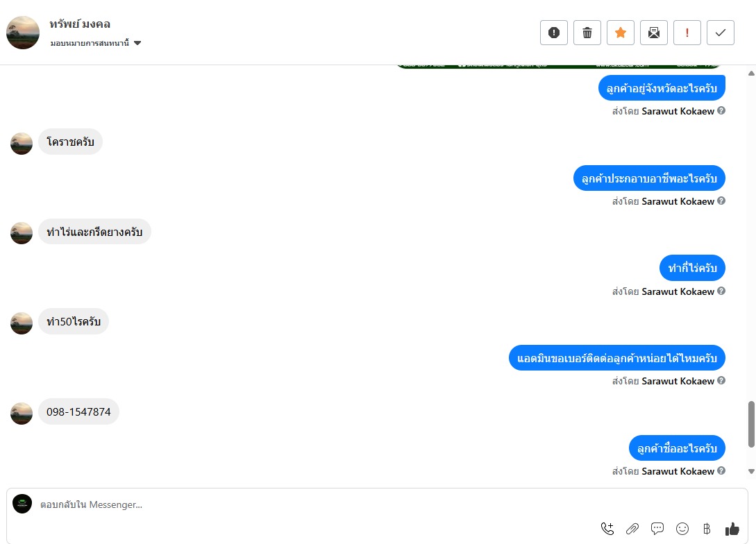
Task: Open the emoji picker smiley icon
Action: click(x=682, y=529)
